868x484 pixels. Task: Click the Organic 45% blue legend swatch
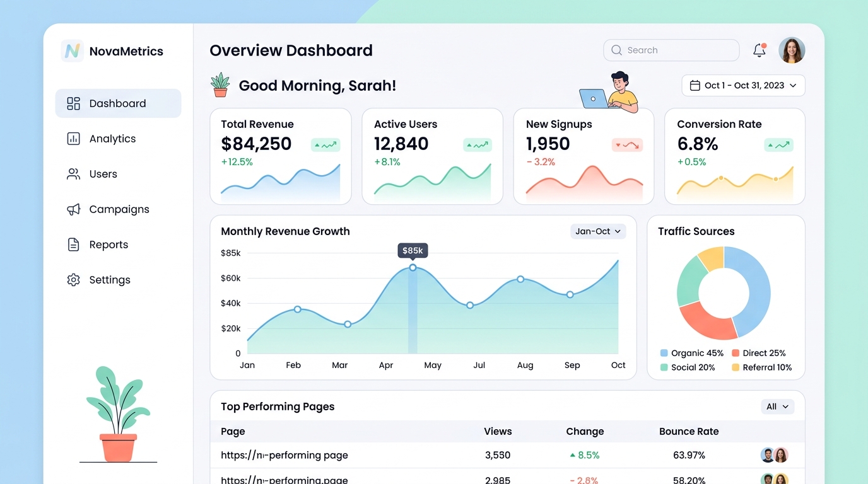click(x=664, y=353)
